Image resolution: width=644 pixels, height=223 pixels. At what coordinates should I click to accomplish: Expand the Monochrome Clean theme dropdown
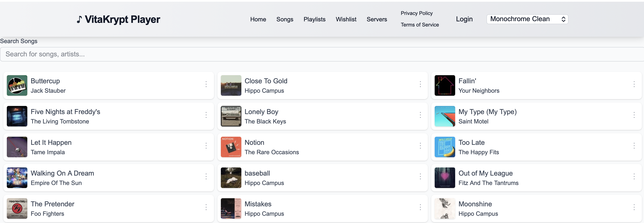coord(527,19)
